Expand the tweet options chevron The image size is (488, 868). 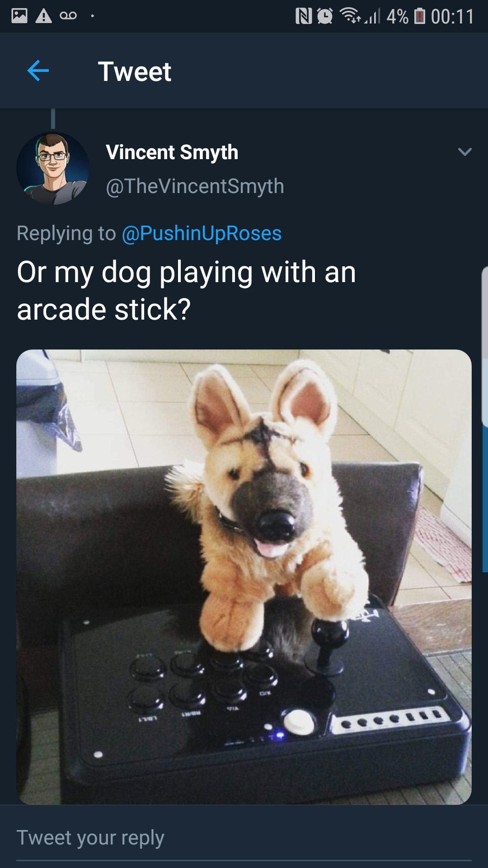point(465,152)
